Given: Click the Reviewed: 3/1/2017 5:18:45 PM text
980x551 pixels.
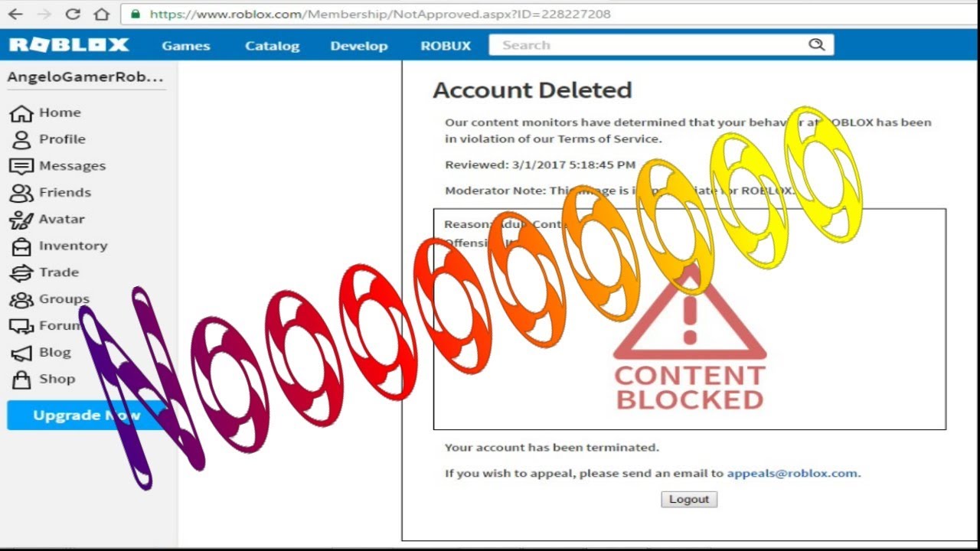Looking at the screenshot, I should (540, 165).
